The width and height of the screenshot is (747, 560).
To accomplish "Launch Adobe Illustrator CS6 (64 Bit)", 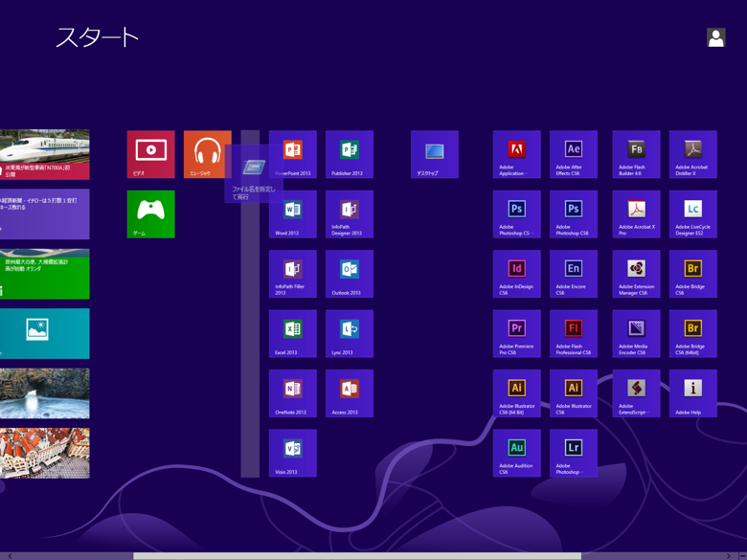I will click(x=517, y=393).
